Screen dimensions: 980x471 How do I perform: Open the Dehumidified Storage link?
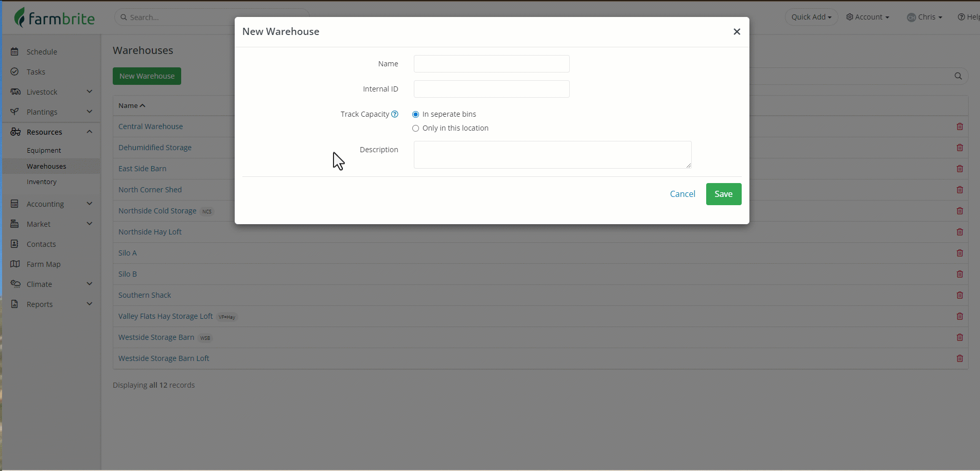[x=155, y=148]
